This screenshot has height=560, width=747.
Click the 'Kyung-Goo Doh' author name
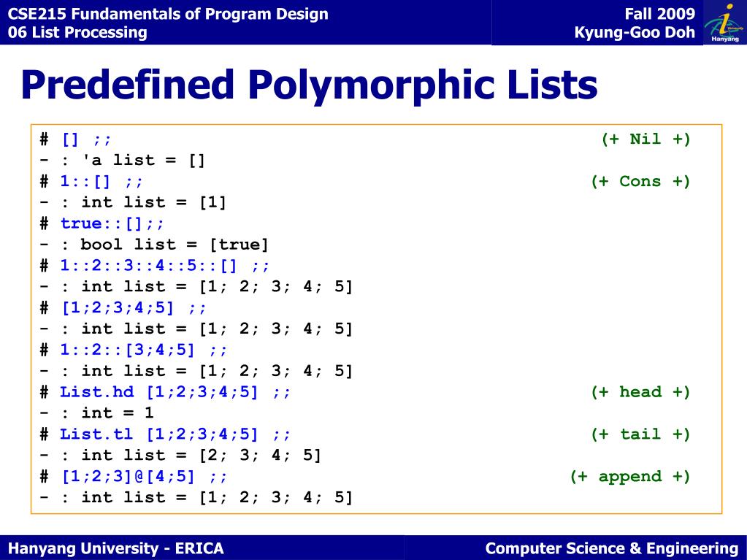click(x=635, y=32)
